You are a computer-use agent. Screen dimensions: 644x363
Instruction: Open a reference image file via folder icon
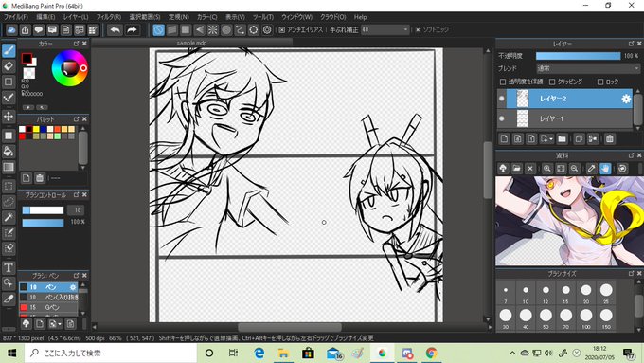point(517,169)
